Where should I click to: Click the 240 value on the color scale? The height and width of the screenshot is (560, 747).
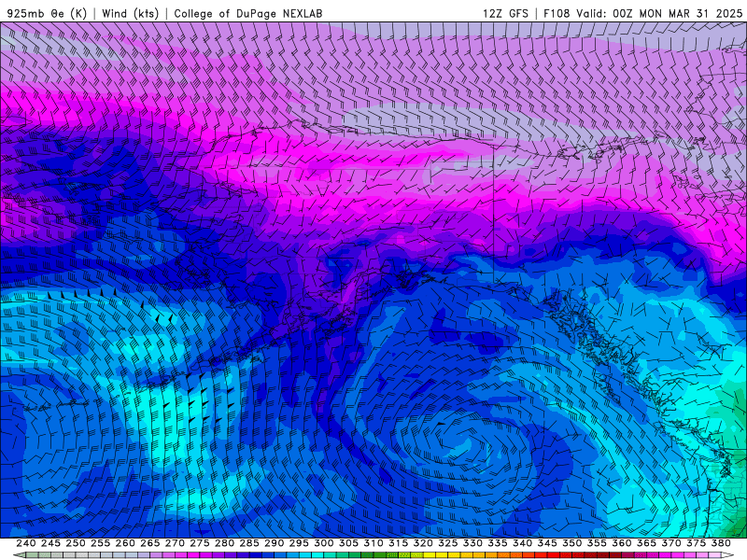[26, 543]
